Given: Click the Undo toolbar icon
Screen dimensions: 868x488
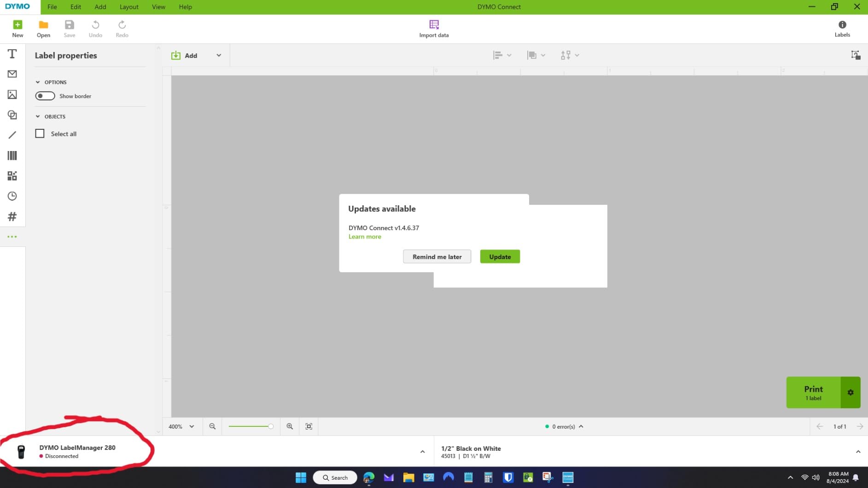Looking at the screenshot, I should point(95,29).
